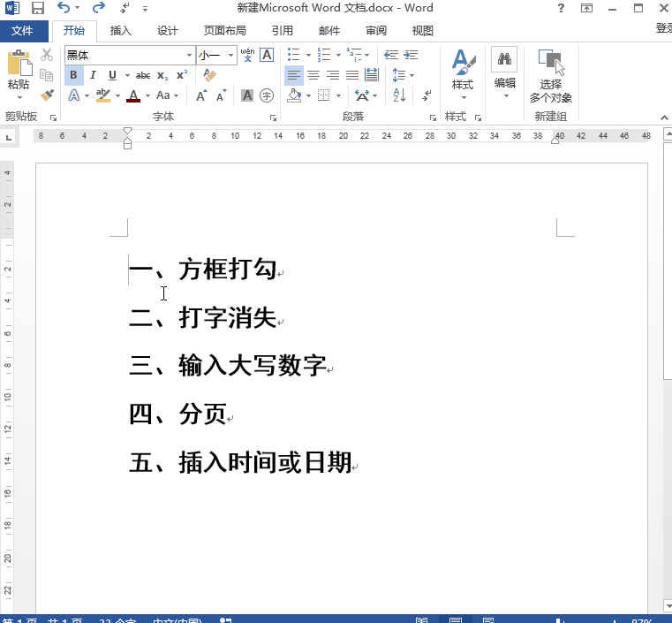Open the 样式 styles gallery button
Image resolution: width=672 pixels, height=623 pixels.
pos(463,74)
